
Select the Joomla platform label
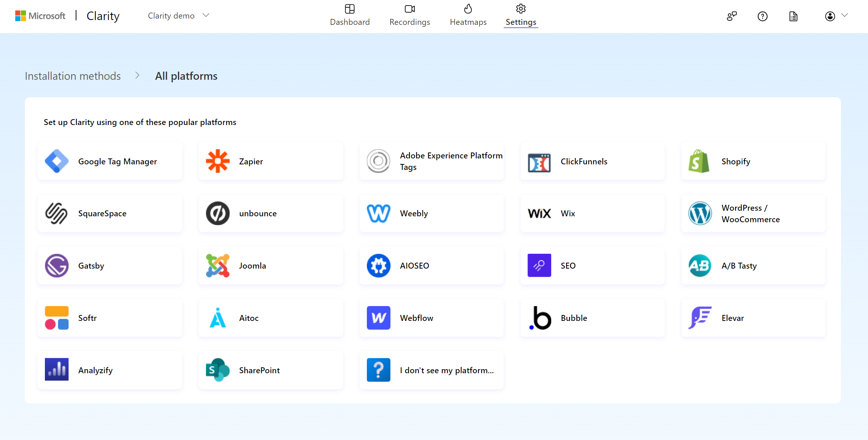[x=253, y=266]
